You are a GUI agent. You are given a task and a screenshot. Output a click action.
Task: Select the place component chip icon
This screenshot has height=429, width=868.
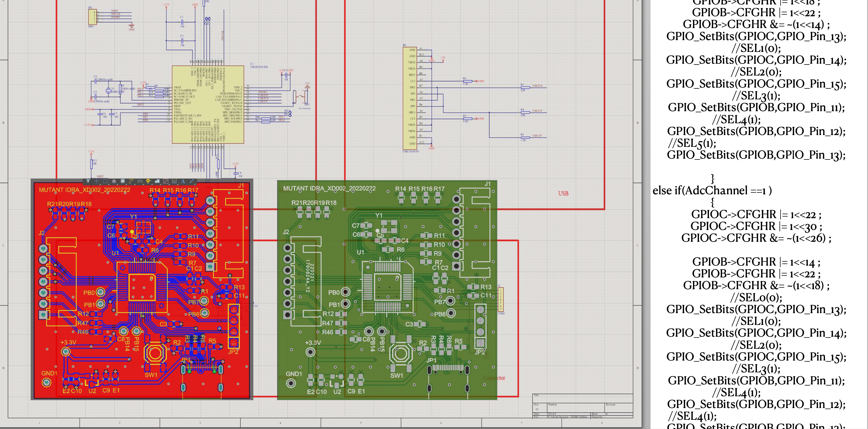click(x=123, y=181)
